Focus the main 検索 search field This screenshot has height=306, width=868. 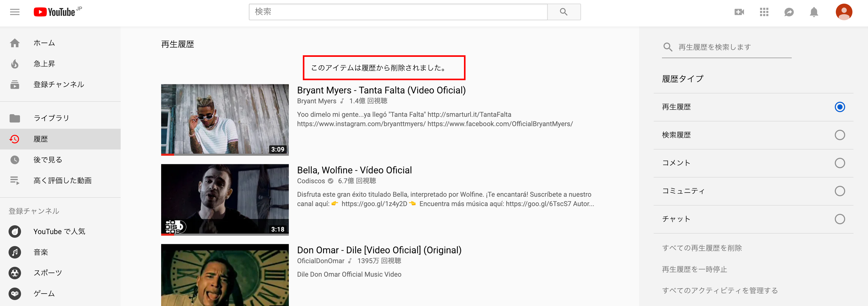[398, 12]
